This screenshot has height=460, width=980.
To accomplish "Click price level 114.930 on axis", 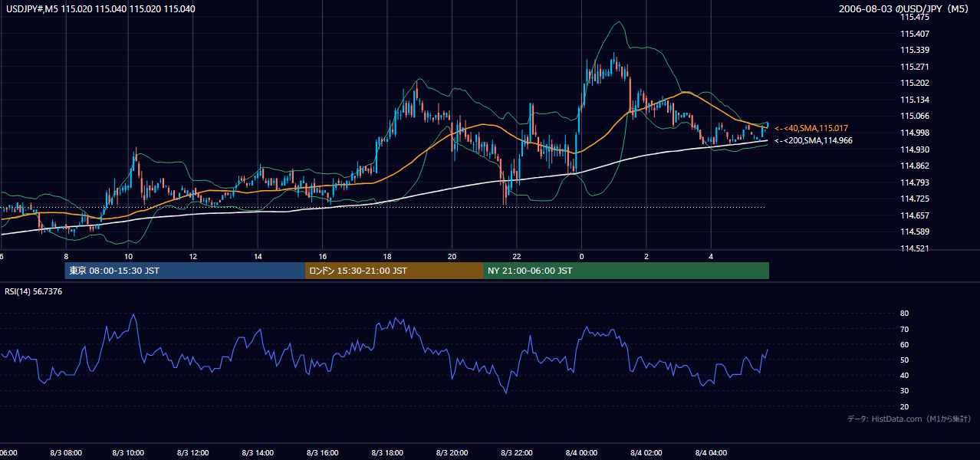I will click(x=914, y=149).
